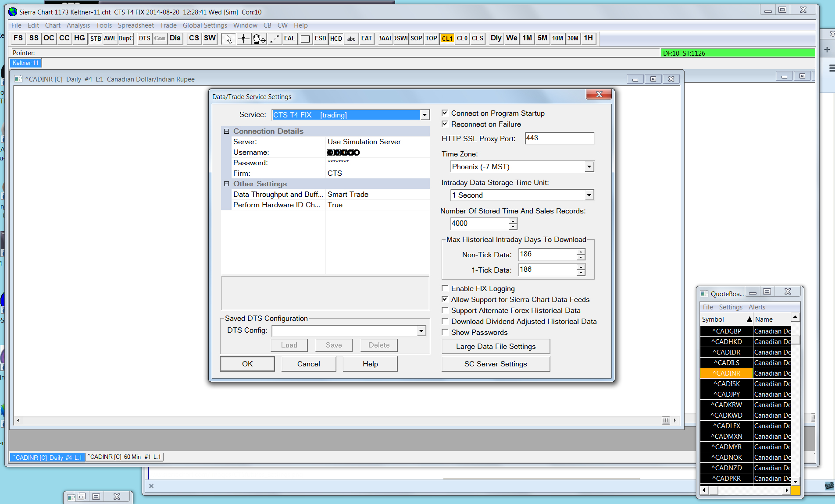Screen dimensions: 835x504
Task: Click the OC toolbar button
Action: click(x=49, y=38)
